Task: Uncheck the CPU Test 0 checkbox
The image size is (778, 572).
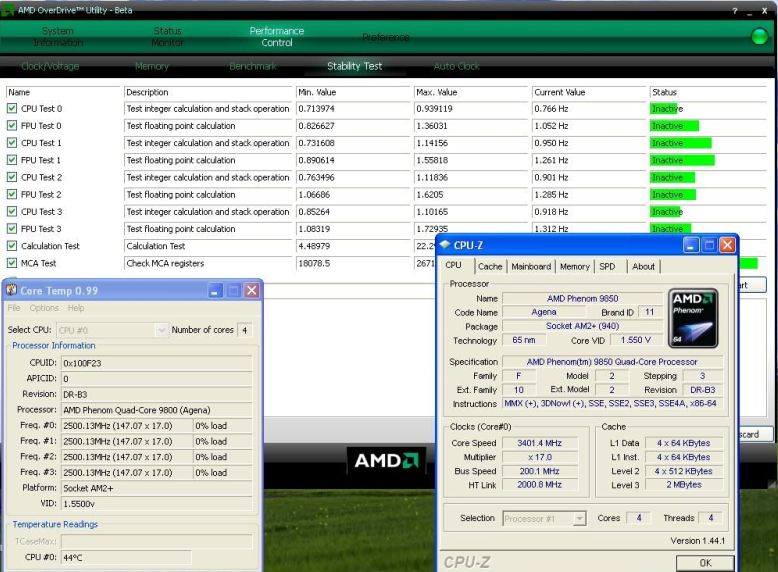Action: click(x=12, y=109)
